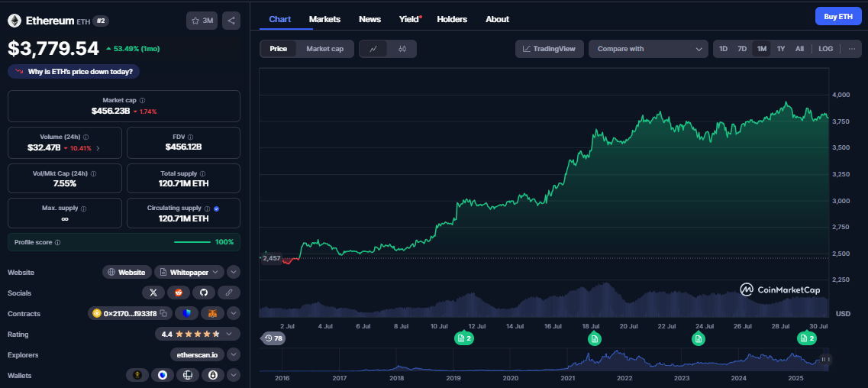Share Ethereum page via share icon

231,21
